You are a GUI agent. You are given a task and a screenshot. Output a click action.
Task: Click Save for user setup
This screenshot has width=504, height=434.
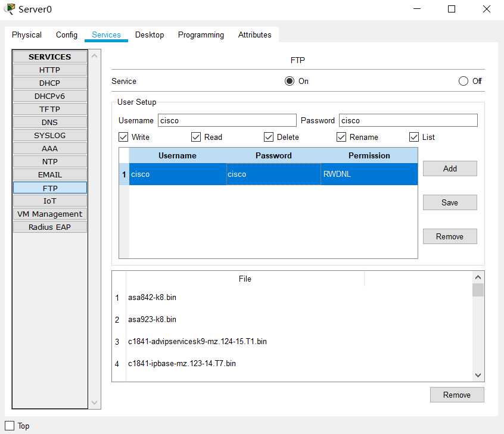click(x=450, y=202)
